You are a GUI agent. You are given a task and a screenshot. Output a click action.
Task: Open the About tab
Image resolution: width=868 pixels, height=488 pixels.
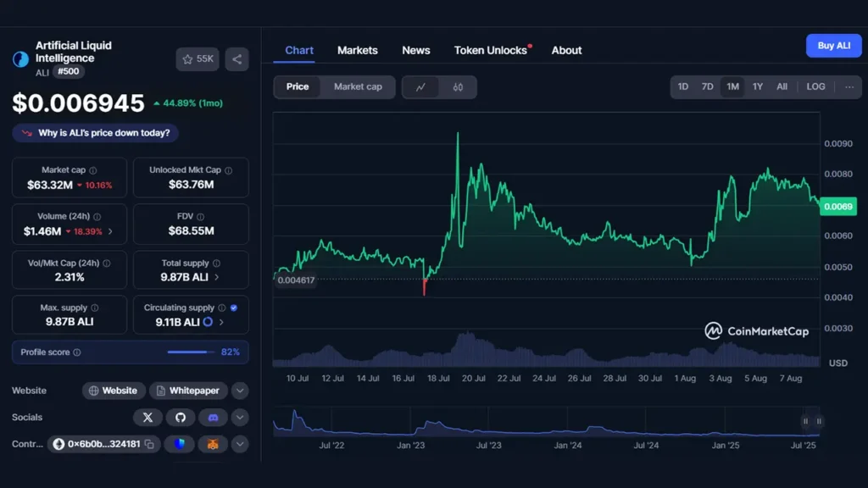tap(566, 50)
